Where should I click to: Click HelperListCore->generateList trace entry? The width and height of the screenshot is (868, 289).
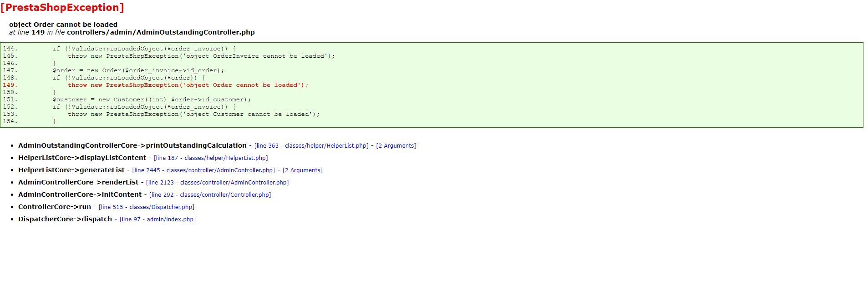71,170
